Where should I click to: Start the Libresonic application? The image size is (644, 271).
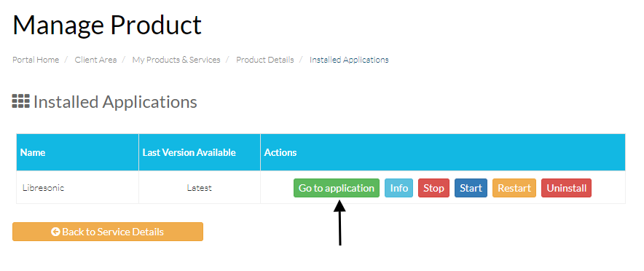point(471,188)
